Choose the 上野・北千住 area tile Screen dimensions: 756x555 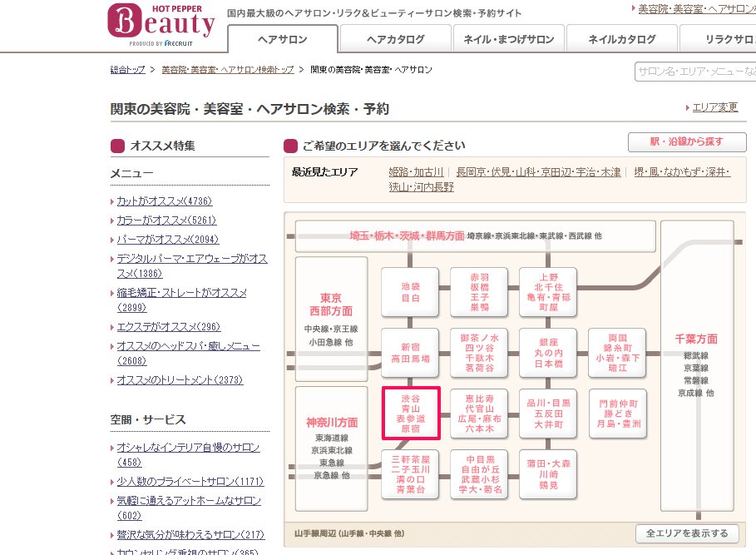coord(548,292)
